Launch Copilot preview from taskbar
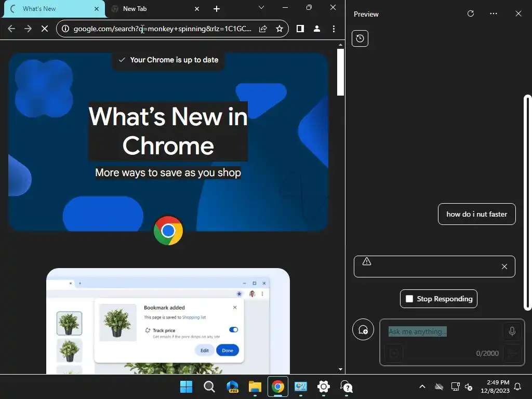 click(x=232, y=387)
